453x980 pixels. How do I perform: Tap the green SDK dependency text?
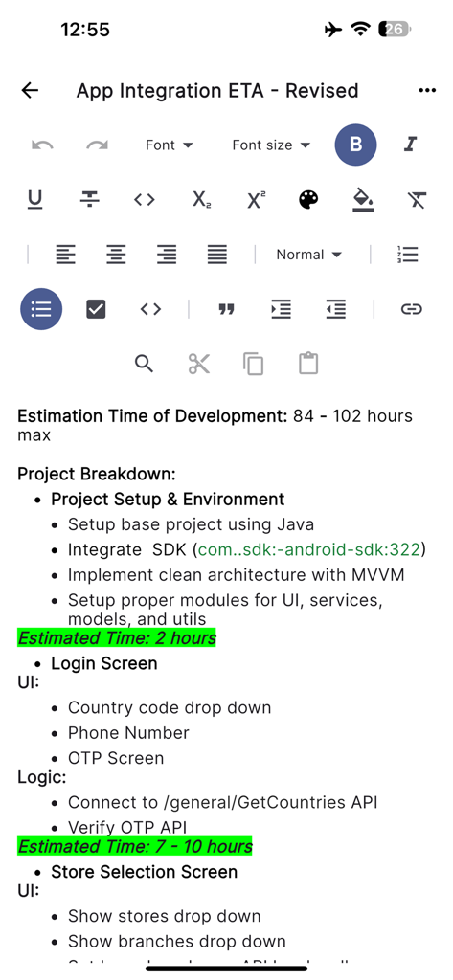tap(308, 549)
